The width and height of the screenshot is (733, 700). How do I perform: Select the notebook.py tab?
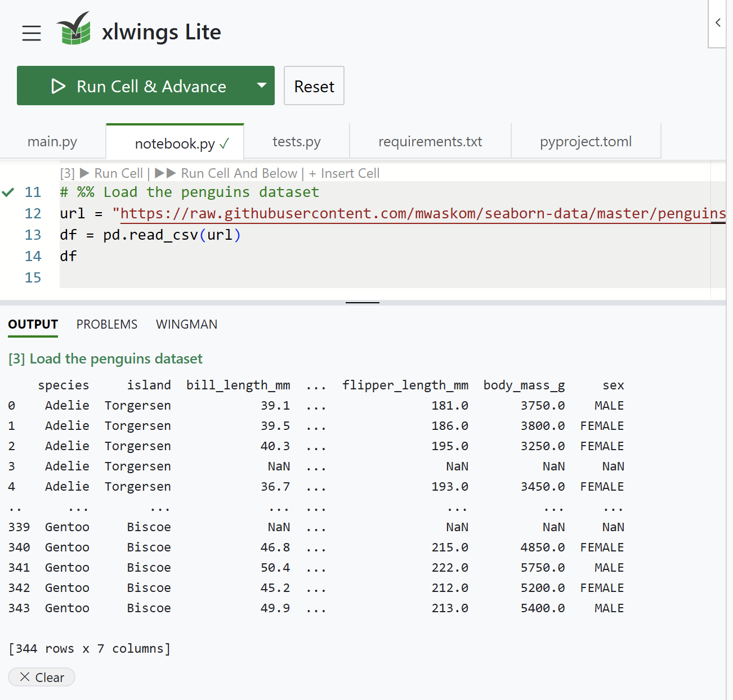175,143
